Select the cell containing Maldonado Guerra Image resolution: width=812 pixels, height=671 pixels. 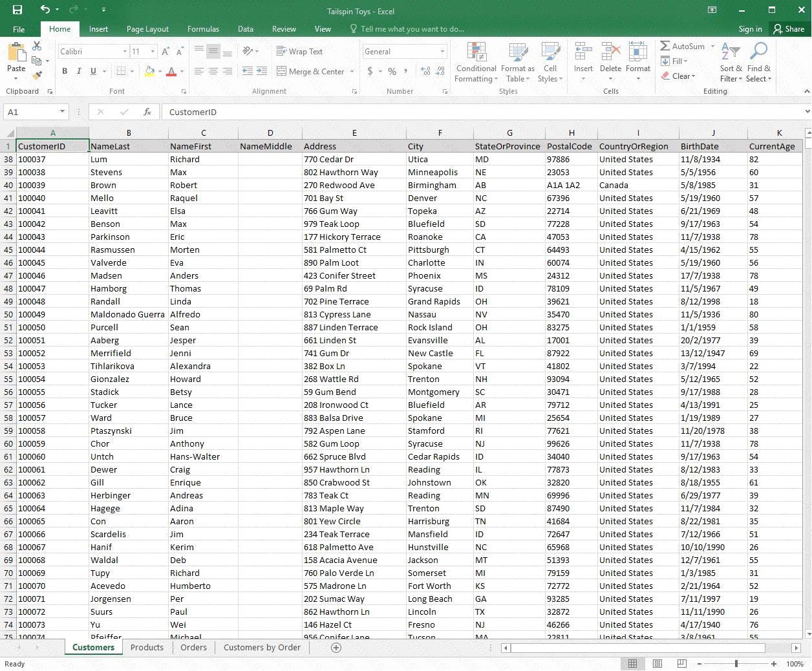[x=129, y=314]
